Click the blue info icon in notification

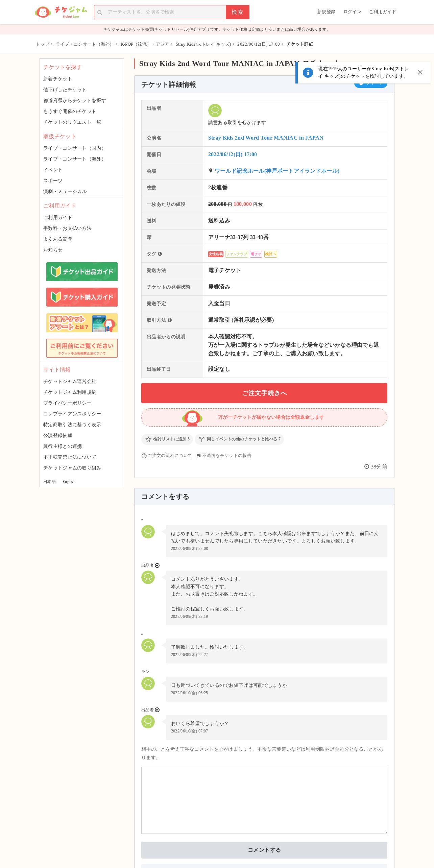click(308, 72)
